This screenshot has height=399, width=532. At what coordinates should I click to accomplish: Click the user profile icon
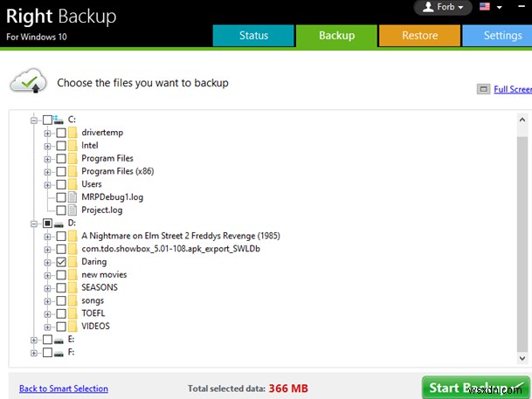428,8
